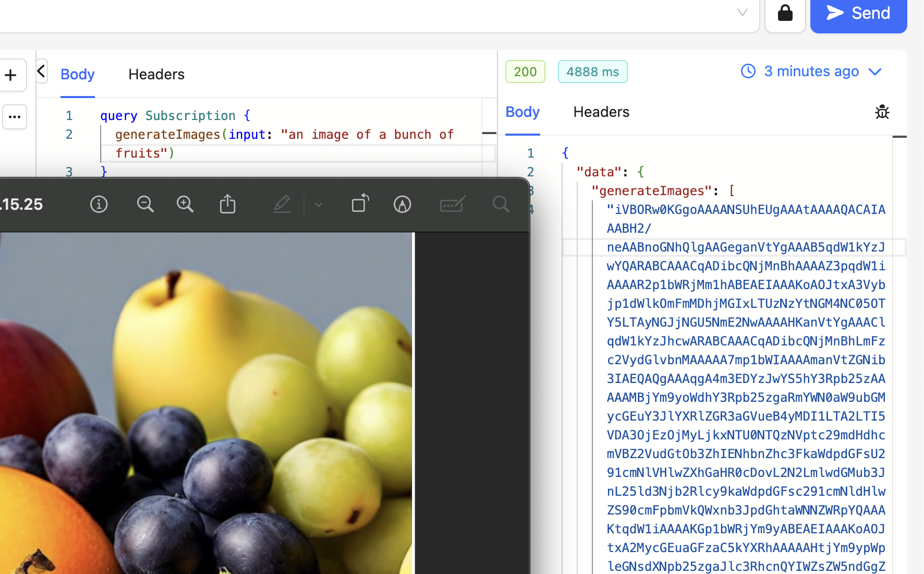924x574 pixels.
Task: Open Markup toolbar in Preview
Action: (x=402, y=204)
